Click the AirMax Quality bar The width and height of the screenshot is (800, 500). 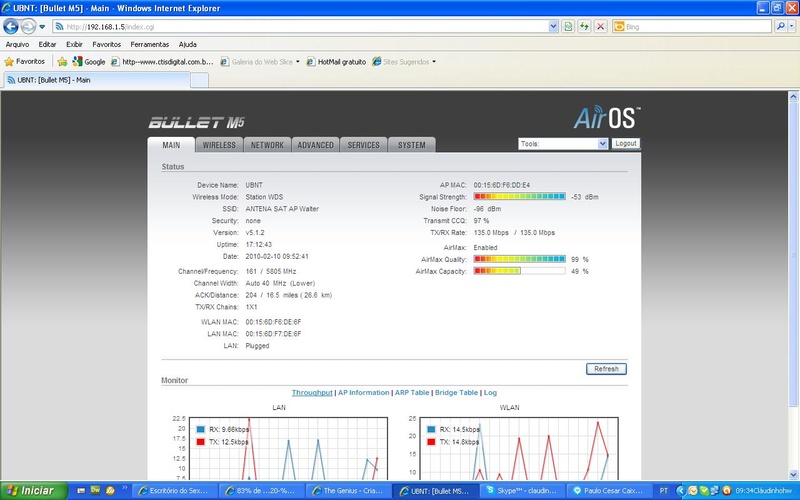coord(519,259)
